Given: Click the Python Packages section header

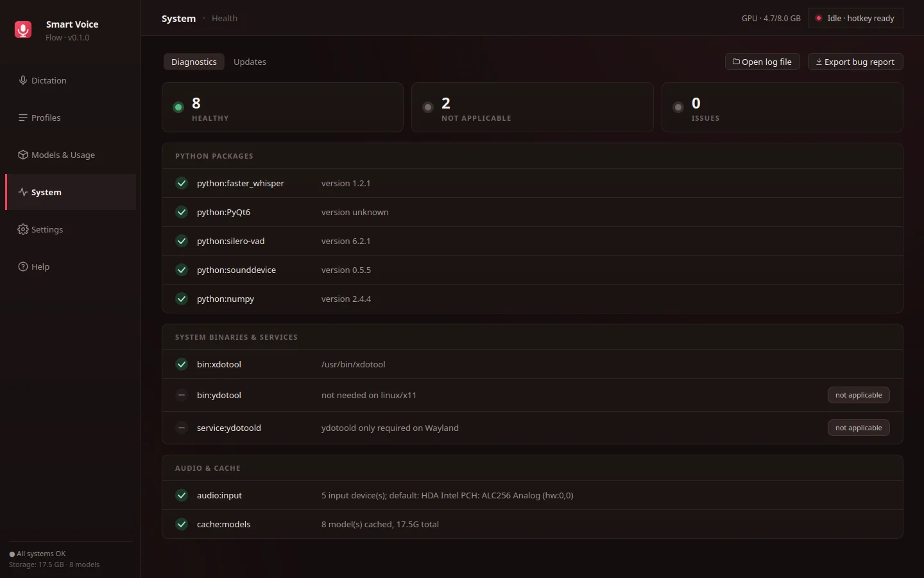Looking at the screenshot, I should [214, 156].
